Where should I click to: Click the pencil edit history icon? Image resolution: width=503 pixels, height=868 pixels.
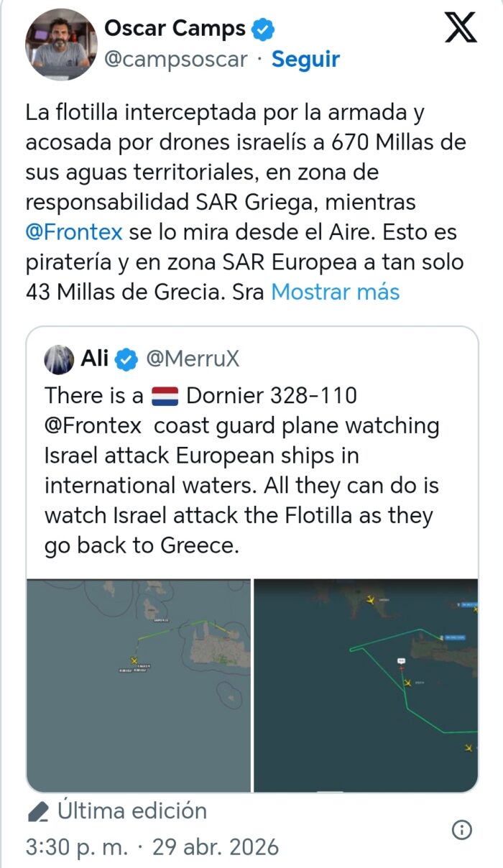click(37, 811)
